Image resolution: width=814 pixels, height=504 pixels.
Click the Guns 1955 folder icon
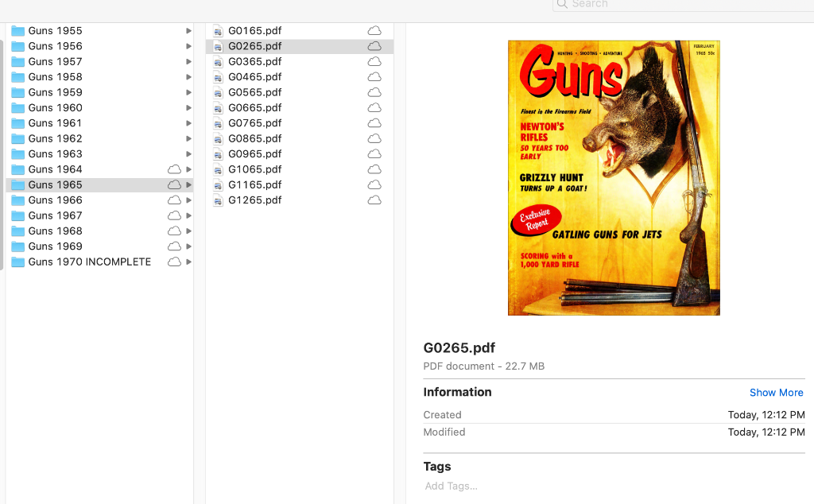(18, 31)
